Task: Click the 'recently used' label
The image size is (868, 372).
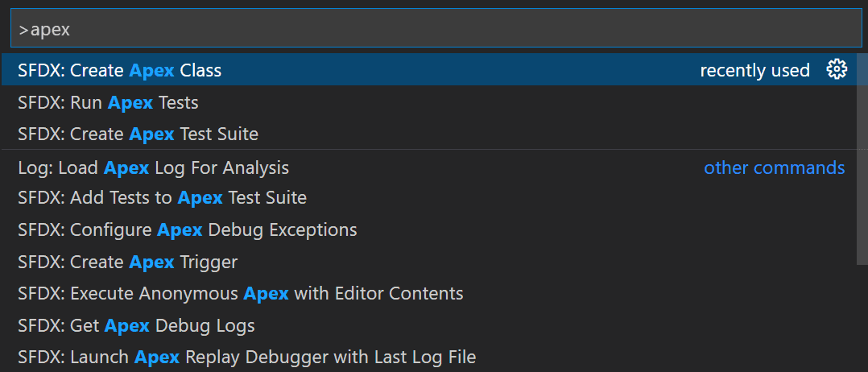Action: [754, 70]
